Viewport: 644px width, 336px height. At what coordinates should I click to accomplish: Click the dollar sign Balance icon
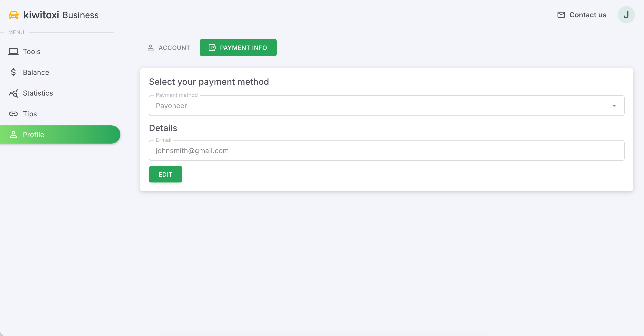click(13, 72)
